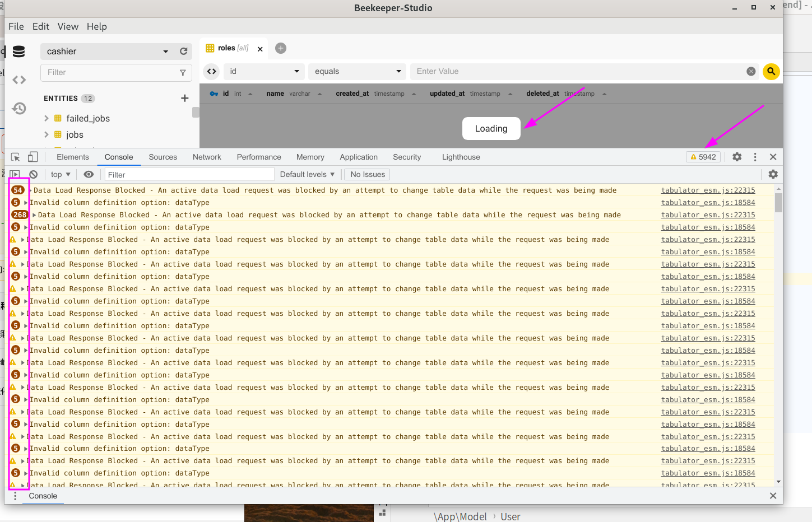Open the Default levels dropdown
Viewport: 812px width, 522px height.
click(x=307, y=174)
